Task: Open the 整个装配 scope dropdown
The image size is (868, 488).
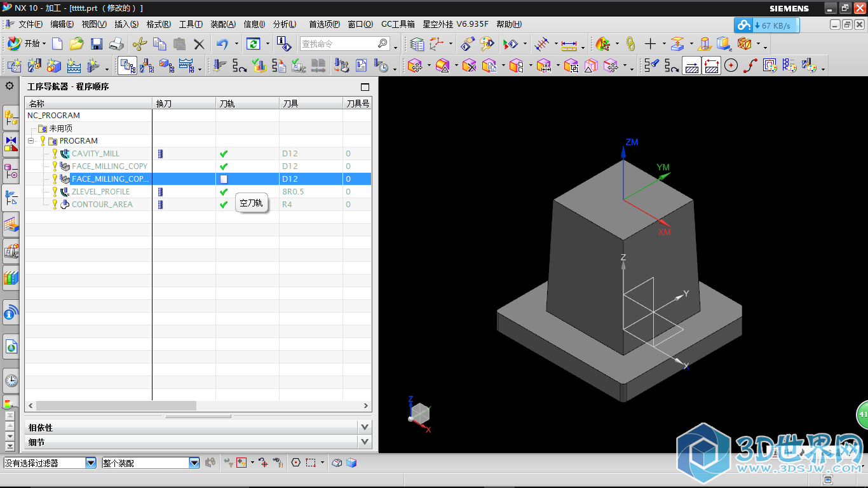Action: pos(194,463)
